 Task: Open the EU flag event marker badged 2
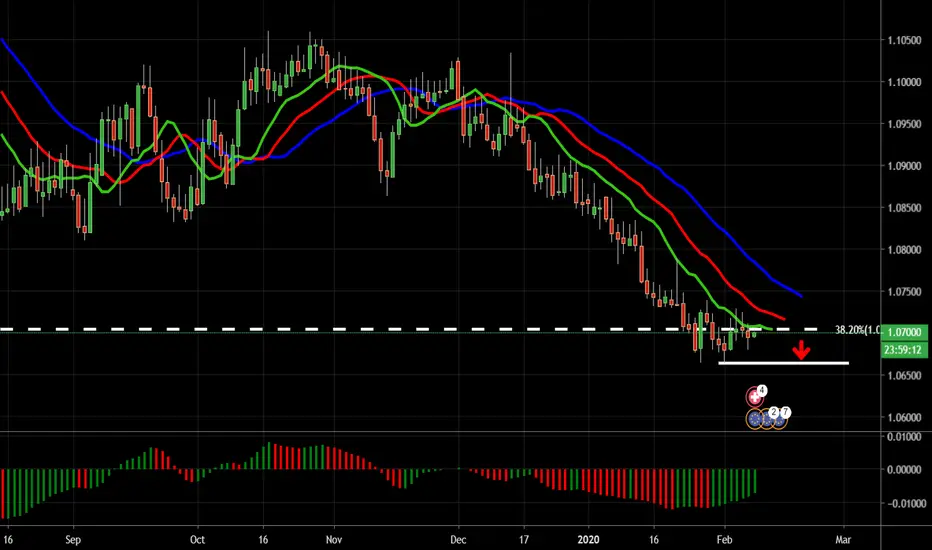[767, 419]
